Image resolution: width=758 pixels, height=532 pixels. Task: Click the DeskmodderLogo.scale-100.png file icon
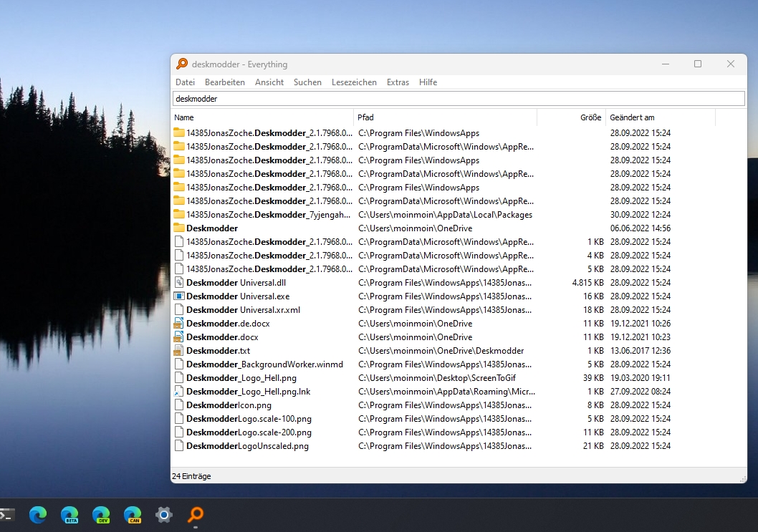tap(179, 418)
